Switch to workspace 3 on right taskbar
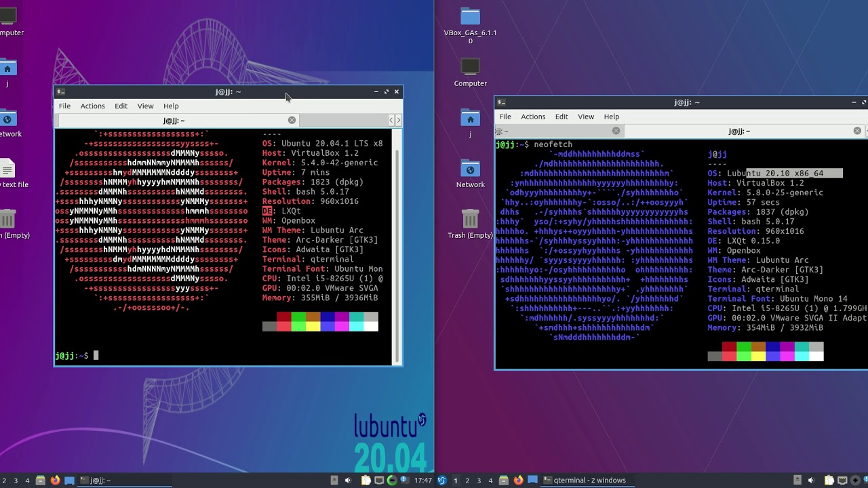 pos(479,481)
